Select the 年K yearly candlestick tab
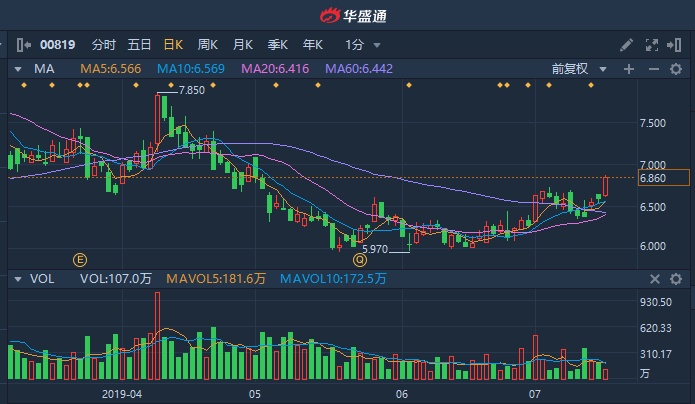The height and width of the screenshot is (404, 695). [x=312, y=45]
